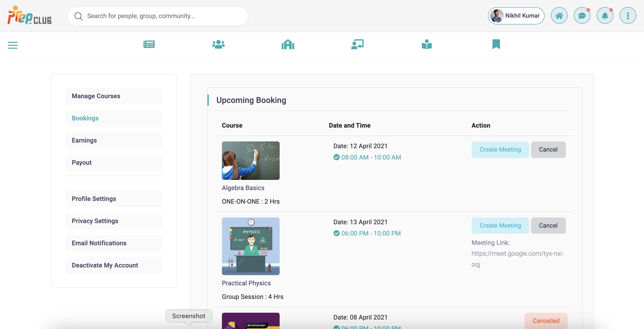This screenshot has height=329, width=644.
Task: Create Meeting for Practical Physics booking
Action: (x=500, y=226)
